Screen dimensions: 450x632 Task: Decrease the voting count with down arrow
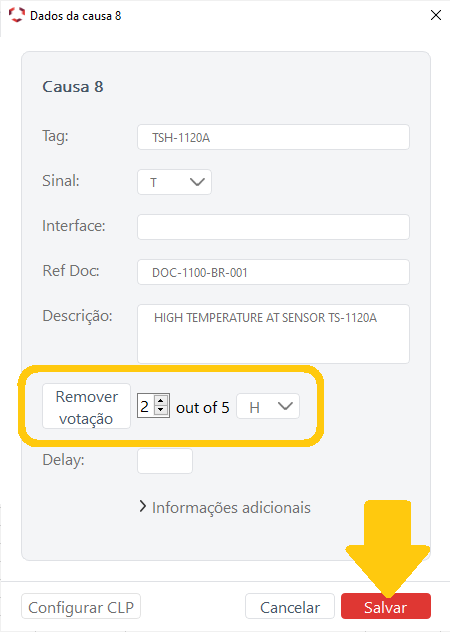tap(161, 410)
